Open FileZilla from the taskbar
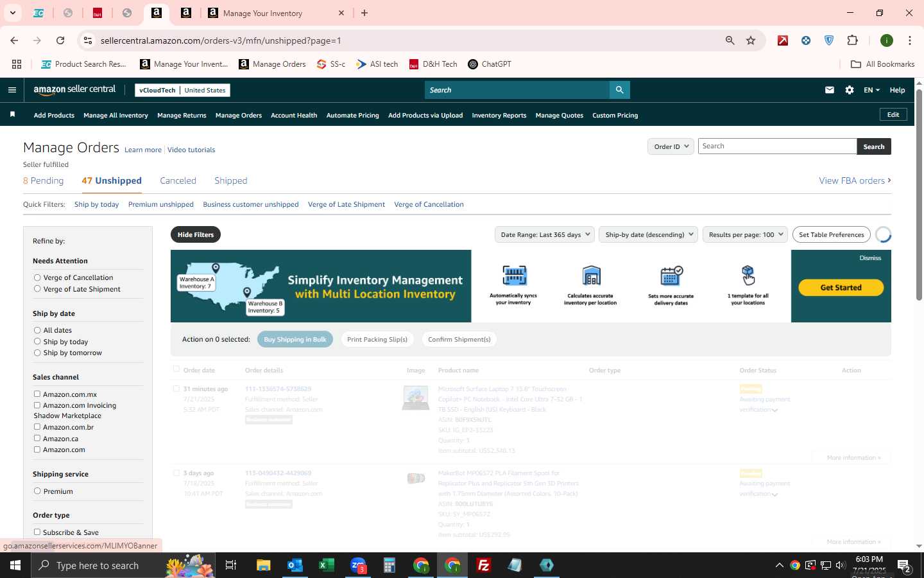Viewport: 924px width, 578px height. click(484, 565)
